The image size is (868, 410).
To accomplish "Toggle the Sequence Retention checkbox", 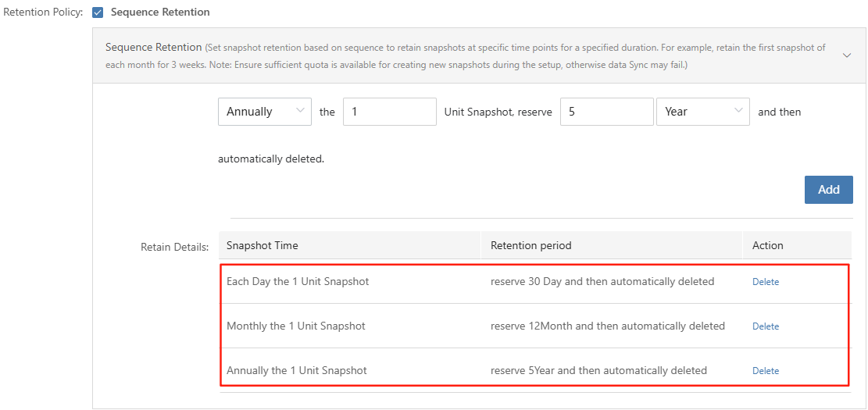I will [x=98, y=12].
